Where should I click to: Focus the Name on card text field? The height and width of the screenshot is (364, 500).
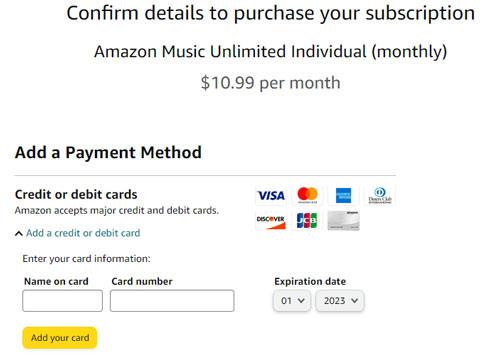point(62,301)
